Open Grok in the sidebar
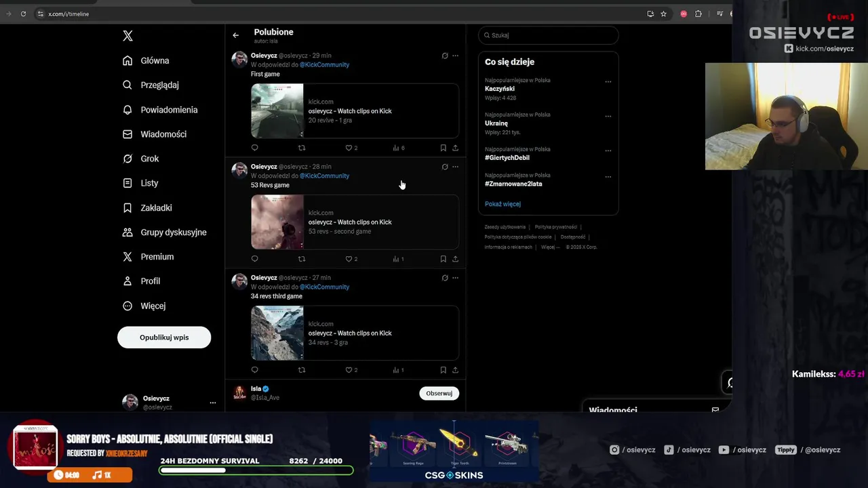This screenshot has height=488, width=868. (x=140, y=159)
